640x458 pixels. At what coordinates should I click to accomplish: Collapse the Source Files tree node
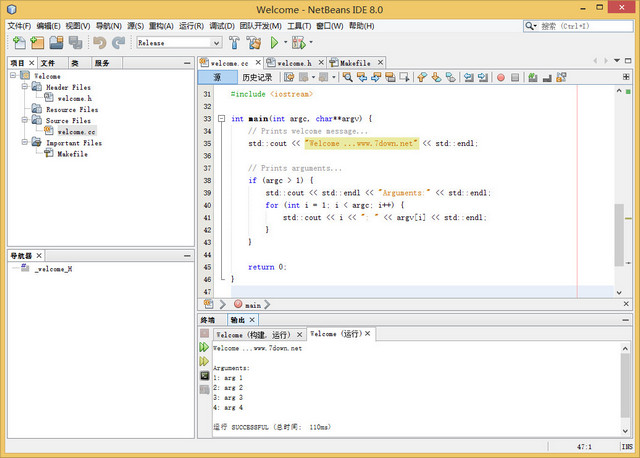click(x=23, y=120)
